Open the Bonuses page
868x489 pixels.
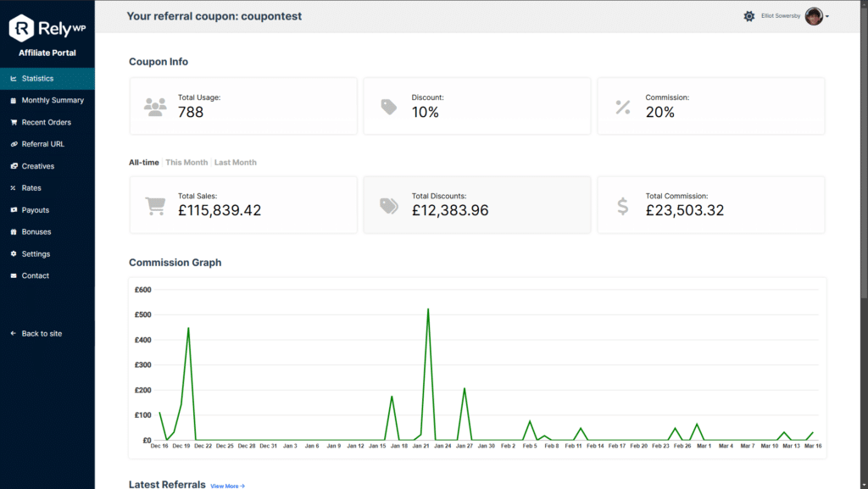pyautogui.click(x=47, y=231)
